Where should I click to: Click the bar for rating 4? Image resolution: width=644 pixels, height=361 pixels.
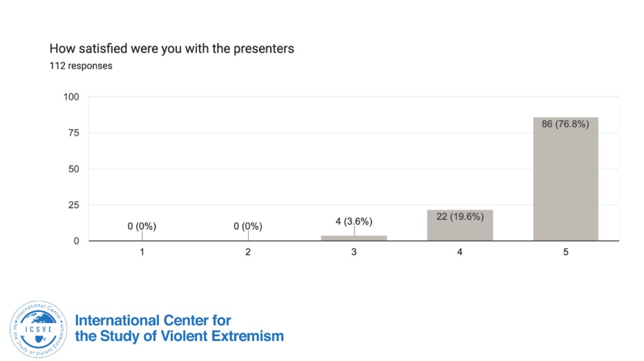tap(460, 228)
